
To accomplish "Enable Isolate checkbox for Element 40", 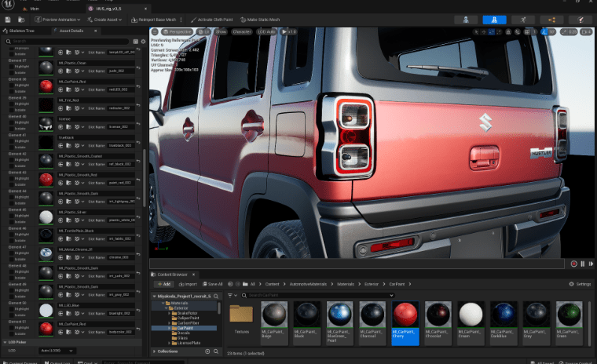I will pos(11,129).
